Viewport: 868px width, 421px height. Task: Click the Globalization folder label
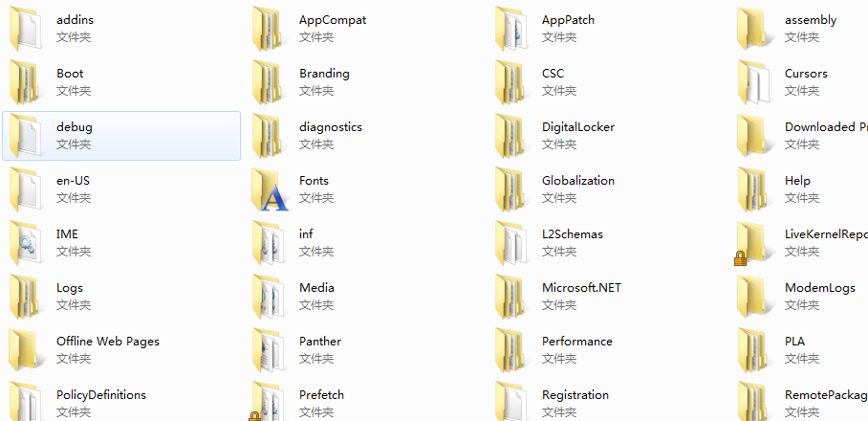tap(577, 181)
